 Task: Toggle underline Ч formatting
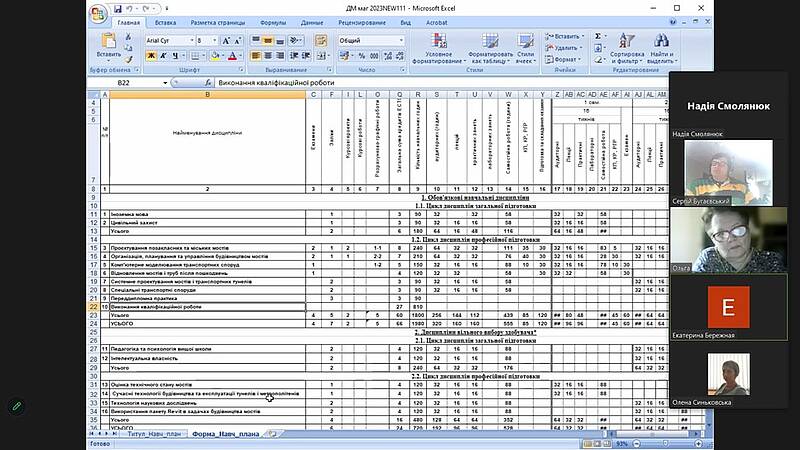[176, 56]
